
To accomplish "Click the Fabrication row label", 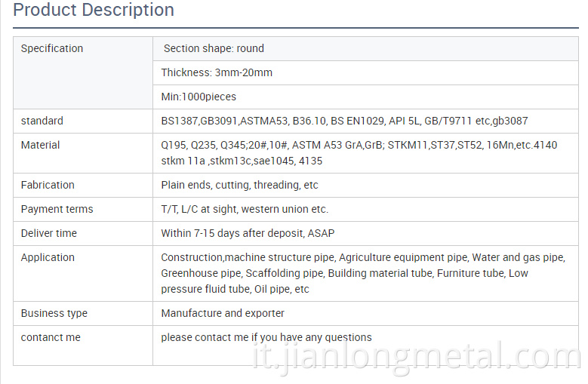I will click(48, 185).
